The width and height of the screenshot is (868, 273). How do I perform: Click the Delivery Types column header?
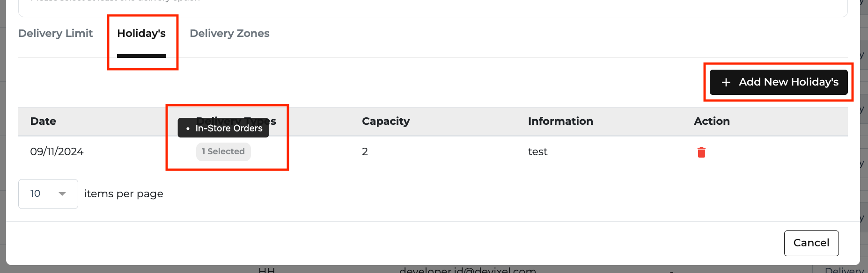click(236, 121)
